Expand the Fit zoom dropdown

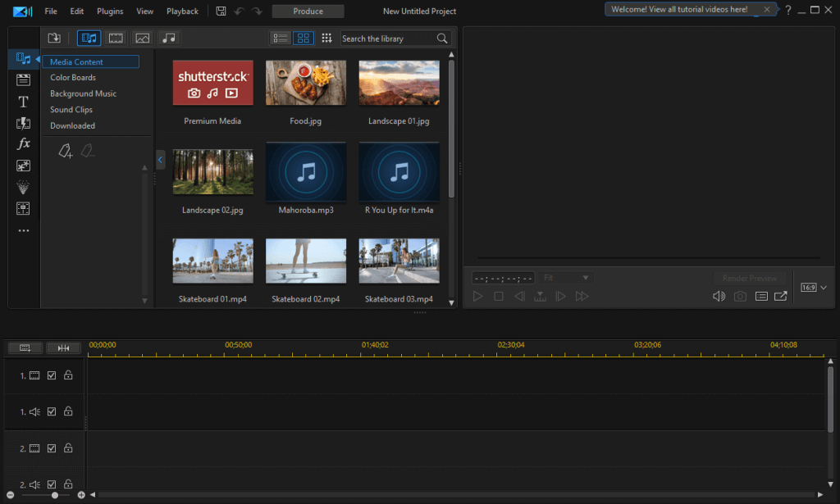pyautogui.click(x=566, y=278)
